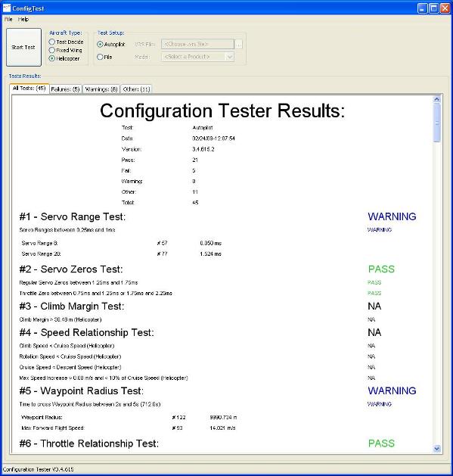453x476 pixels.
Task: Show the Other (11) tab
Action: 136,89
